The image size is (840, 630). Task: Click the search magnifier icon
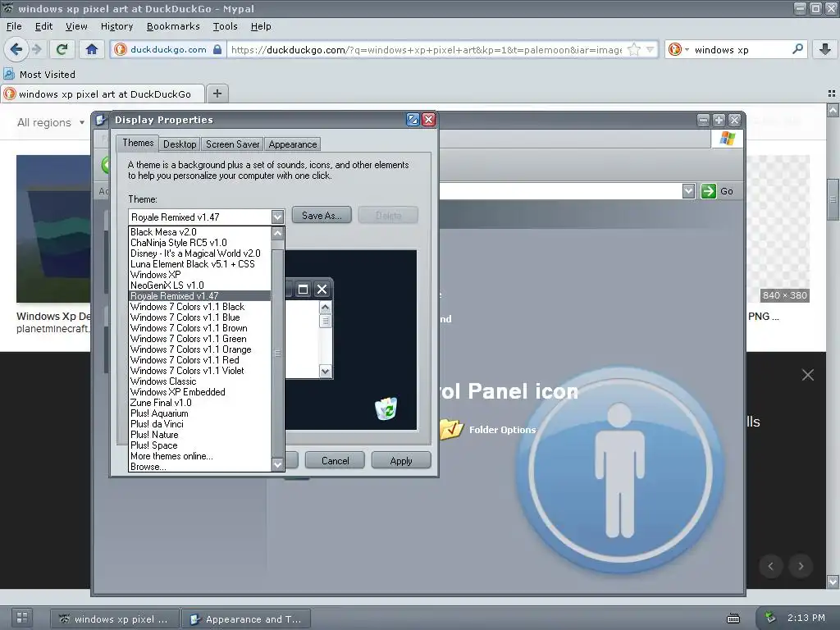797,49
